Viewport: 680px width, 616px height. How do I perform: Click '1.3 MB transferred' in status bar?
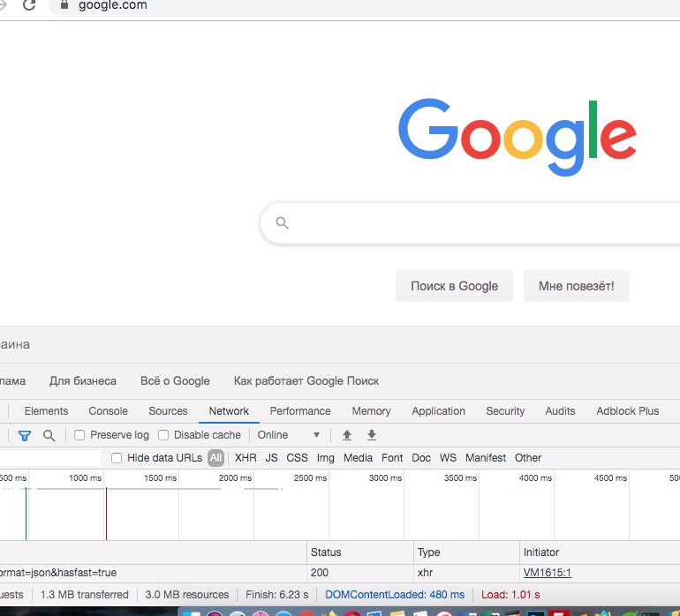click(84, 594)
